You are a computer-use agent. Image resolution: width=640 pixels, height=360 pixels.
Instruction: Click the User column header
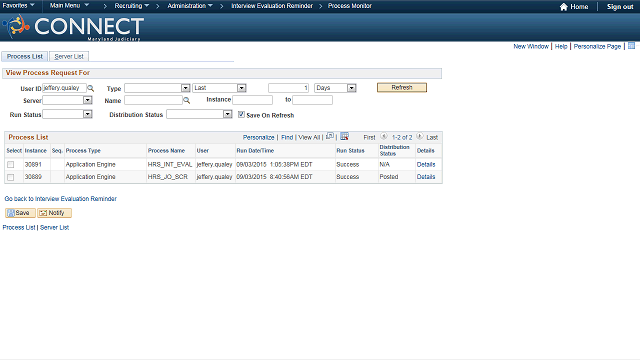tap(202, 151)
